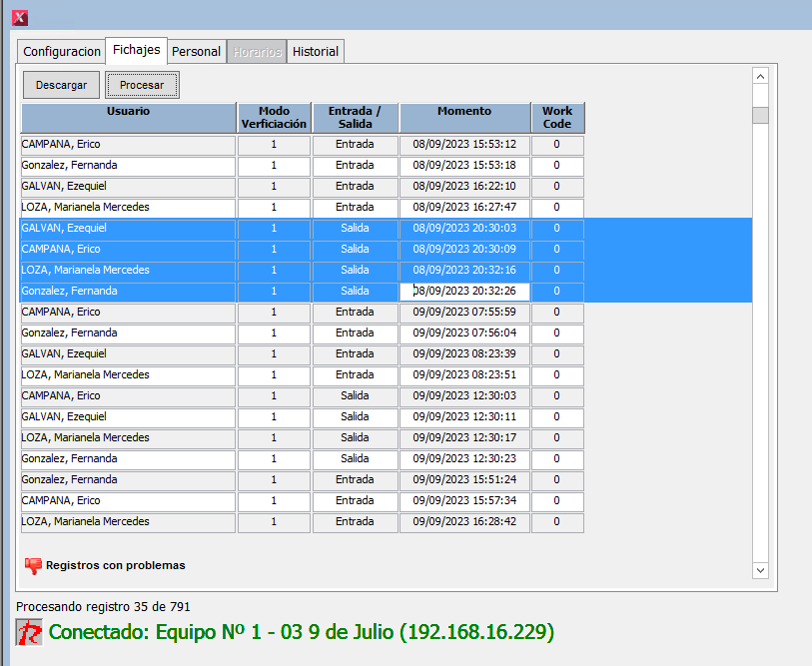Click the Work Code column header
812x666 pixels.
coord(557,118)
